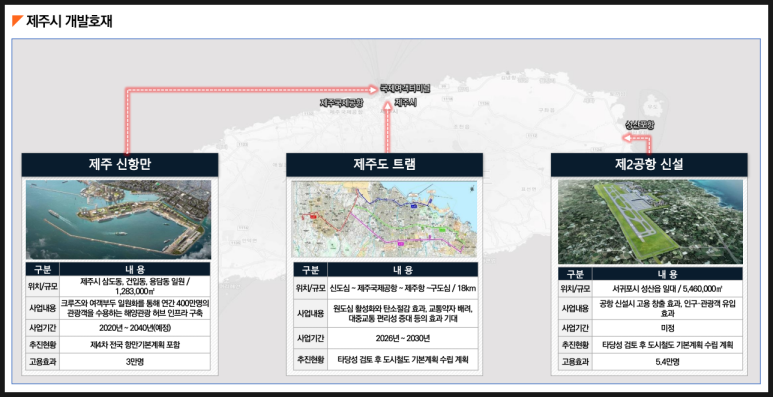This screenshot has width=773, height=397.
Task: Click the orange triangle marker beside the title
Action: tap(18, 21)
